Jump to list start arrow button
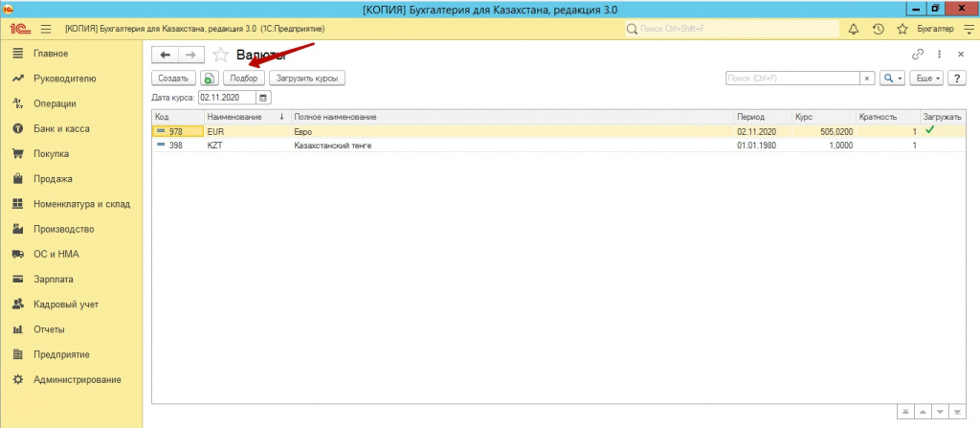 pos(904,411)
